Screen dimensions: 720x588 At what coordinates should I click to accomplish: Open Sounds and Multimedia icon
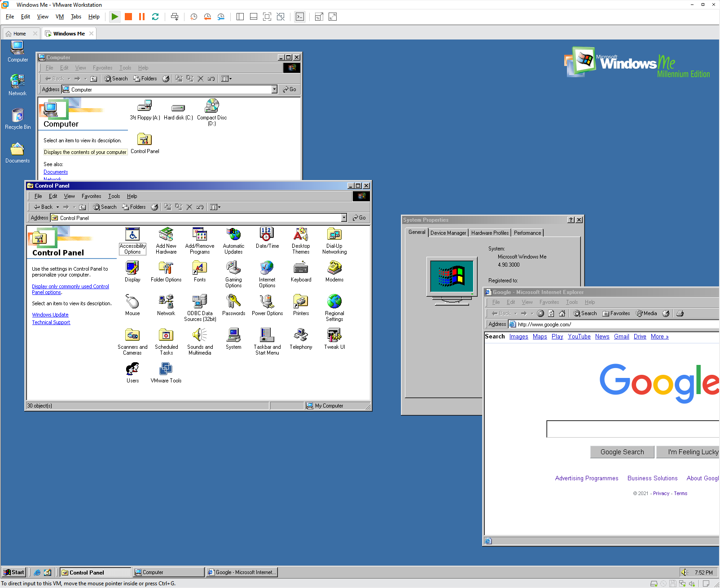(x=200, y=342)
